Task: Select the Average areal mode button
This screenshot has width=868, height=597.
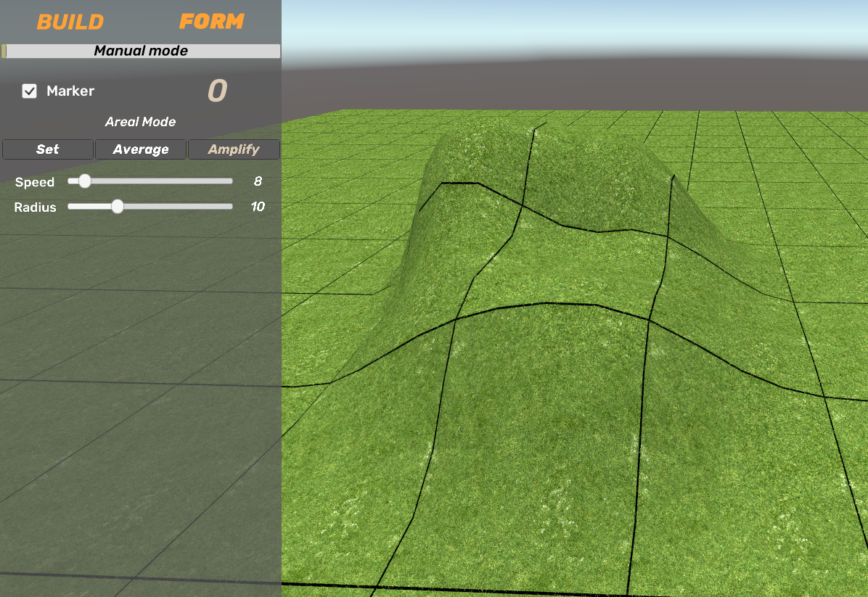Action: pyautogui.click(x=141, y=149)
